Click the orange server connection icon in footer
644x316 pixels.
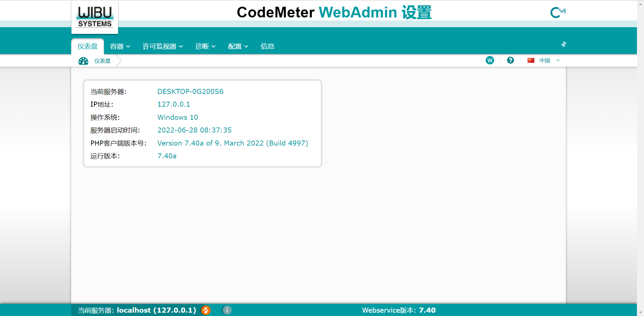(x=206, y=310)
